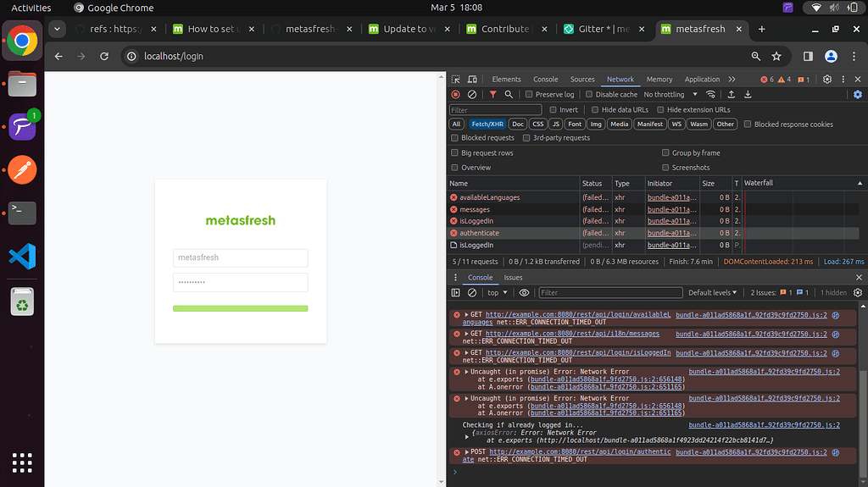
Task: Click the green login progress bar
Action: (x=240, y=308)
